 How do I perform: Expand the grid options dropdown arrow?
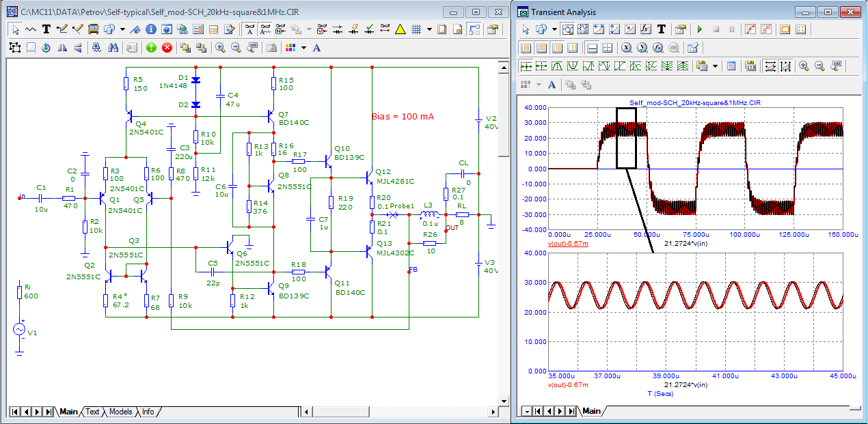[429, 29]
